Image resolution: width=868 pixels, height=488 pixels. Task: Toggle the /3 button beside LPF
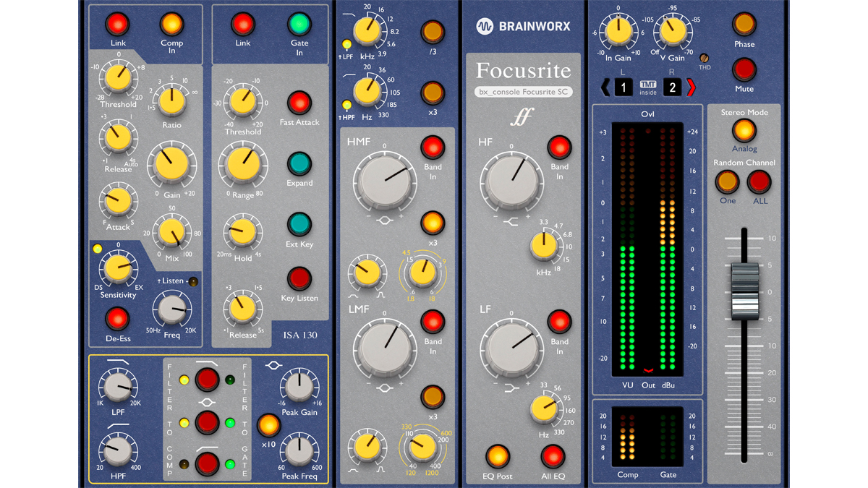coord(432,33)
